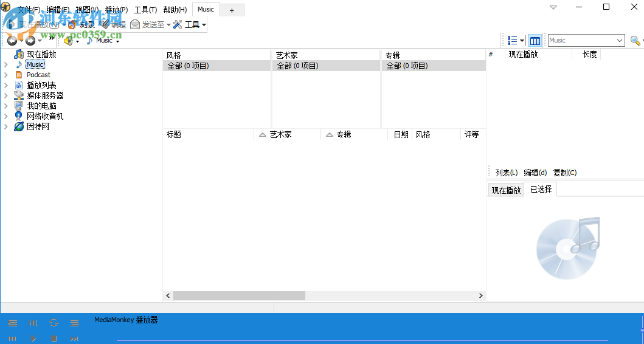This screenshot has height=344, width=644.
Task: Expand the 播放列表 tree node
Action: pos(5,85)
